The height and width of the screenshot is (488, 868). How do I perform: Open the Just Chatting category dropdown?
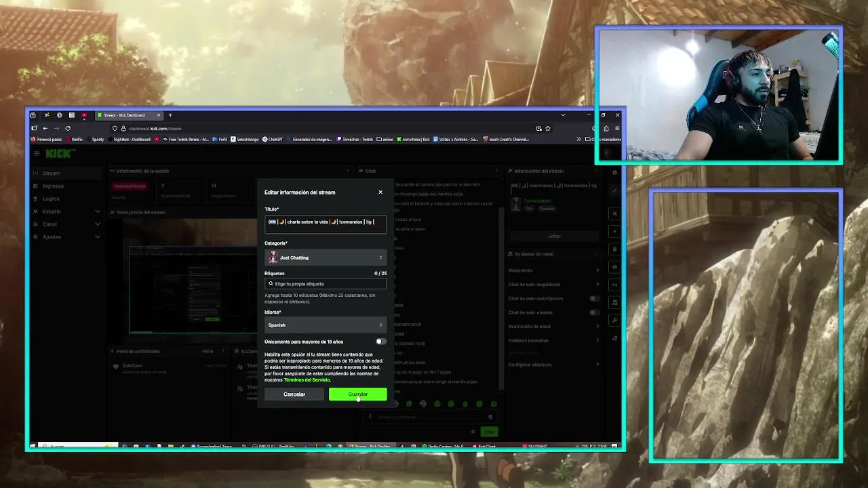pos(325,258)
